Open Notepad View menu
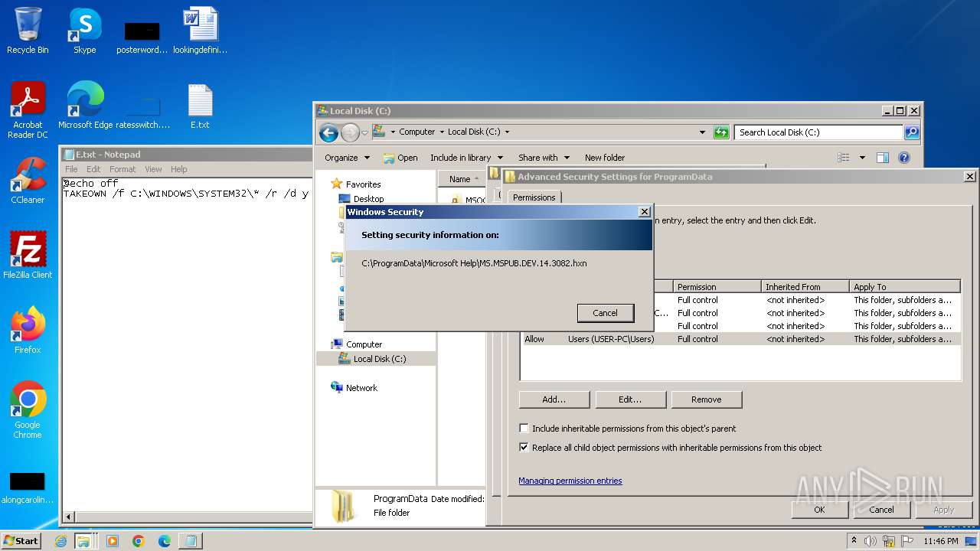This screenshot has width=980, height=551. click(x=153, y=169)
